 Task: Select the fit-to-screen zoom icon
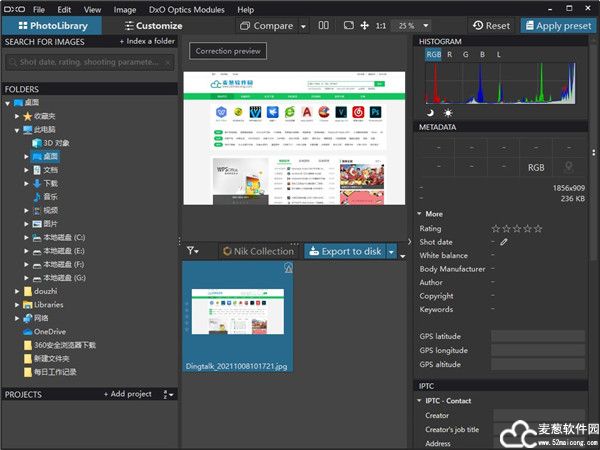(x=348, y=25)
